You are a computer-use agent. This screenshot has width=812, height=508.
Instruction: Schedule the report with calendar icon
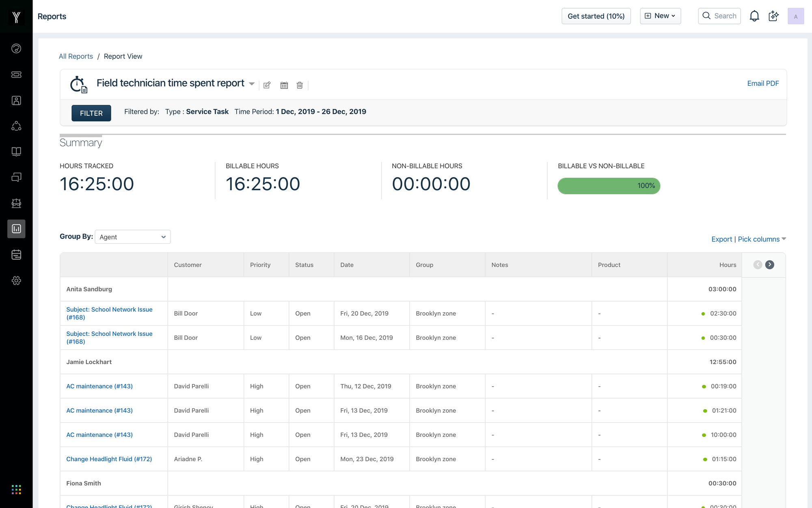tap(284, 85)
